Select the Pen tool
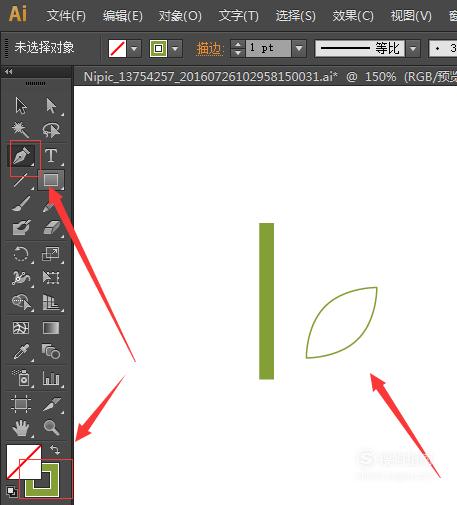The height and width of the screenshot is (505, 457). coord(22,156)
